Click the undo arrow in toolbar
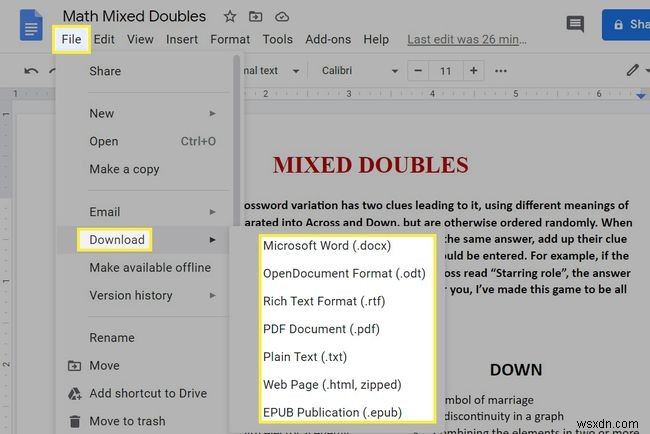Screen dimensions: 650x434 [x=31, y=71]
